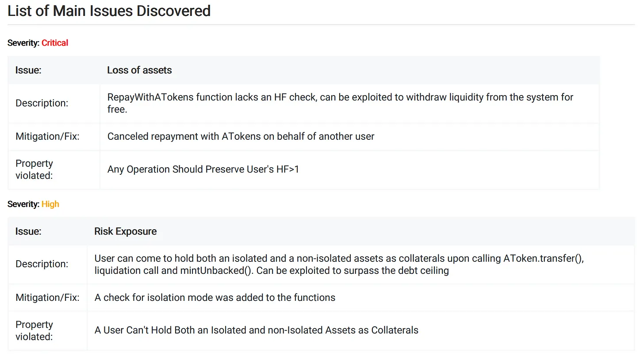Image resolution: width=644 pixels, height=357 pixels.
Task: Click "A User Can't Hold Both" property text
Action: 256,330
